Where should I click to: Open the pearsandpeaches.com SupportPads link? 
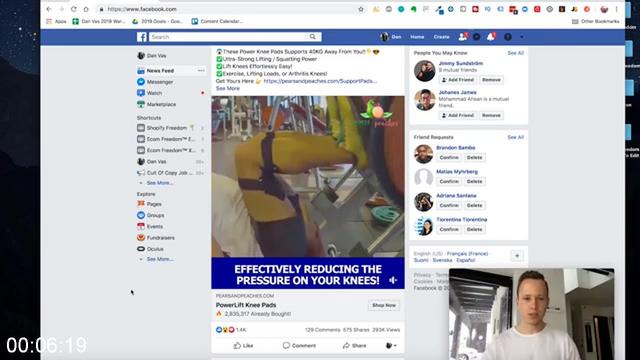tap(320, 81)
